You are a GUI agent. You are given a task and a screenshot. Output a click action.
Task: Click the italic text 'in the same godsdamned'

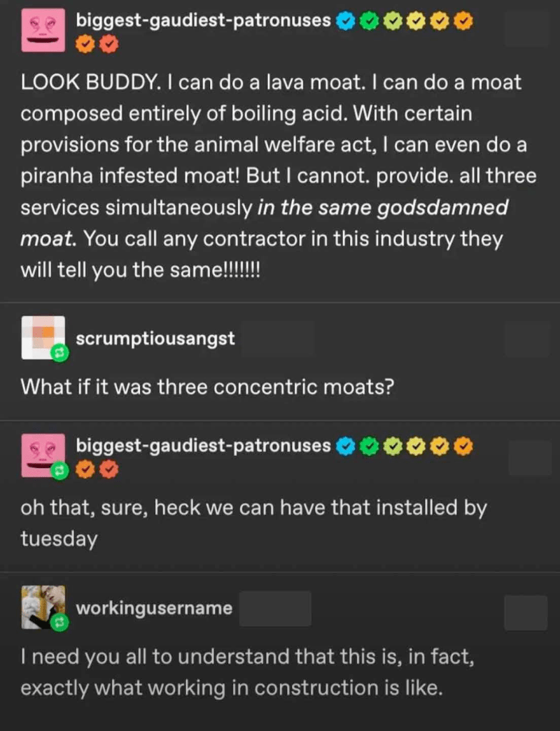tap(382, 207)
